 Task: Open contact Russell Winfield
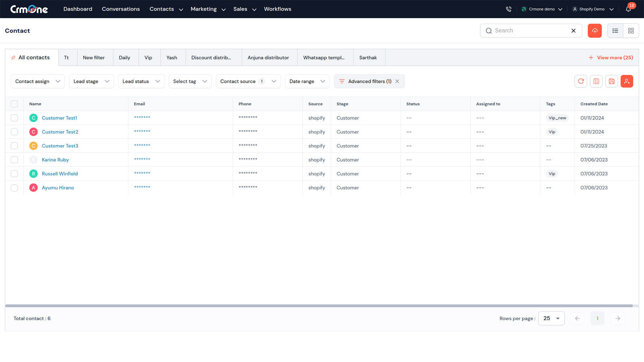point(60,174)
